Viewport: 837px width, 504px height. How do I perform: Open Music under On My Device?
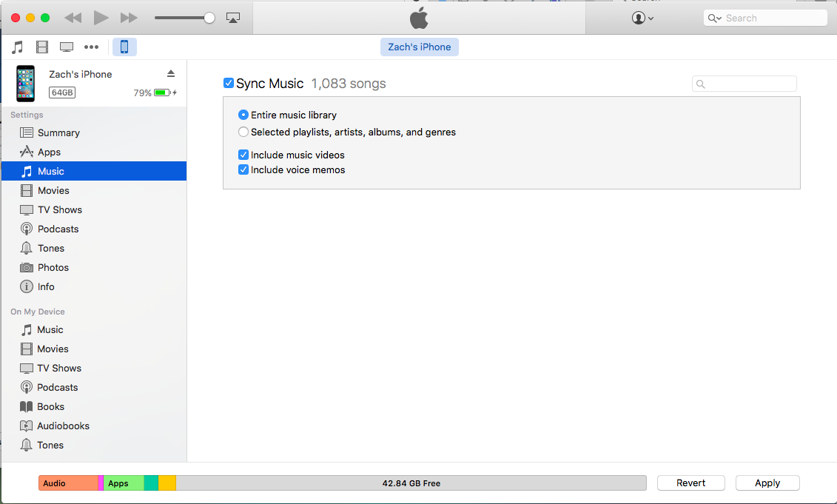point(94,329)
